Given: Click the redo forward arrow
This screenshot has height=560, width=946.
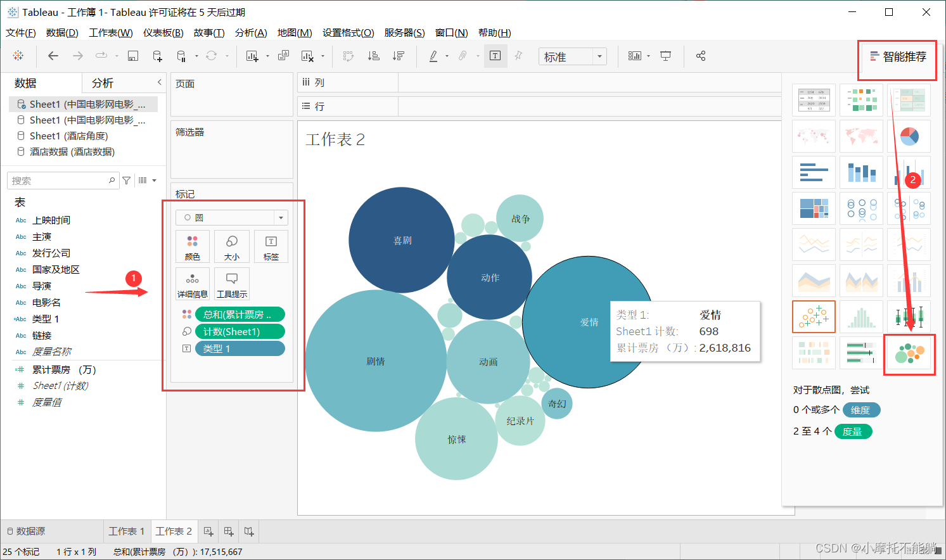Looking at the screenshot, I should [x=78, y=56].
